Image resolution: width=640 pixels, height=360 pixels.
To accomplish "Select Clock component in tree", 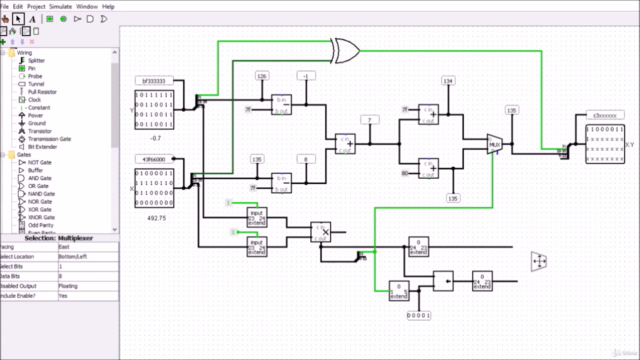I will pos(34,100).
